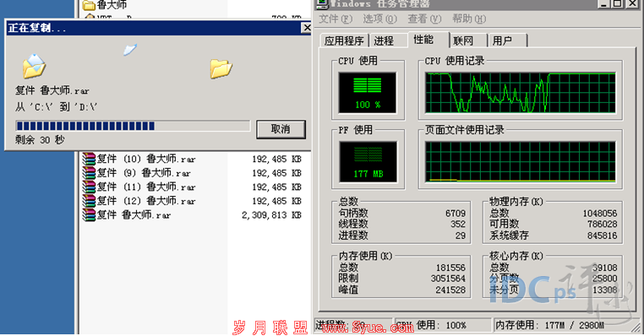Open the 文件(F) menu in Task Manager
Viewport: 644px width, 336px height.
click(x=336, y=19)
